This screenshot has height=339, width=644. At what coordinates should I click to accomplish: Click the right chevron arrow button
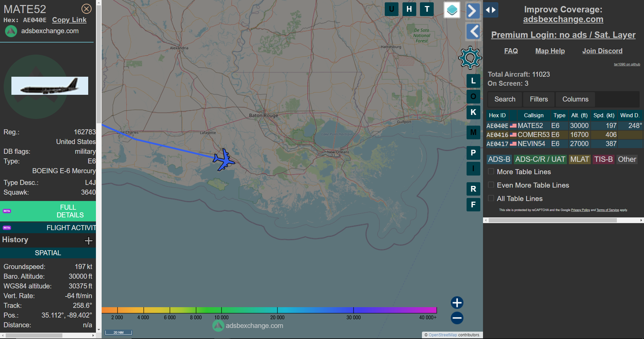pos(473,11)
